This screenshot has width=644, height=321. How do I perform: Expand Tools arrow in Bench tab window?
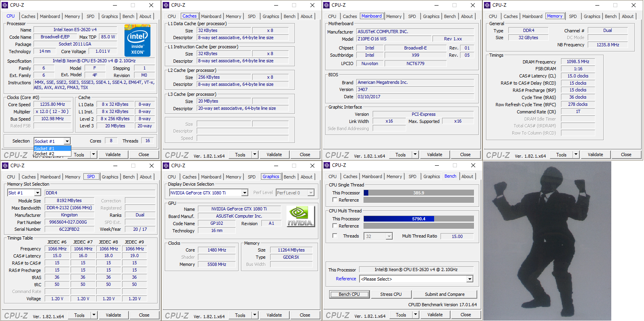[415, 315]
